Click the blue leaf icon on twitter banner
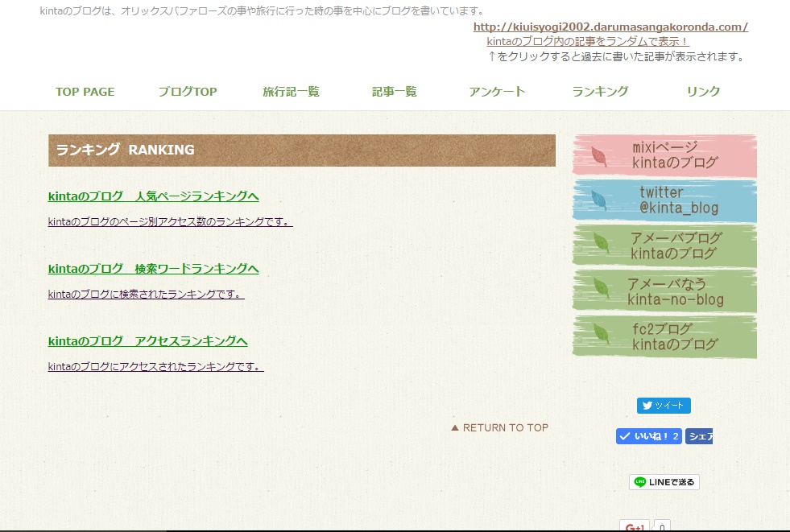 598,200
